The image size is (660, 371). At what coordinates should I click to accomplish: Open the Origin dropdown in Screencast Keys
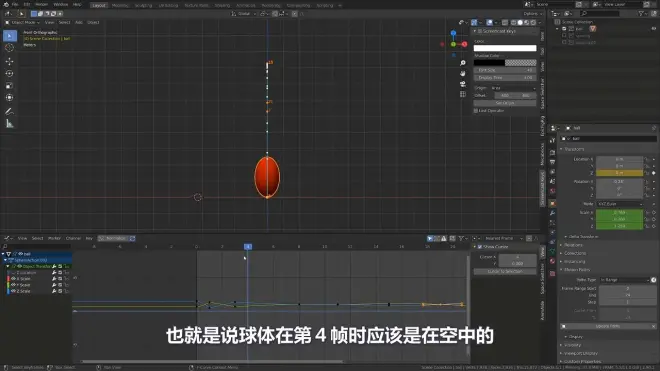click(x=513, y=88)
